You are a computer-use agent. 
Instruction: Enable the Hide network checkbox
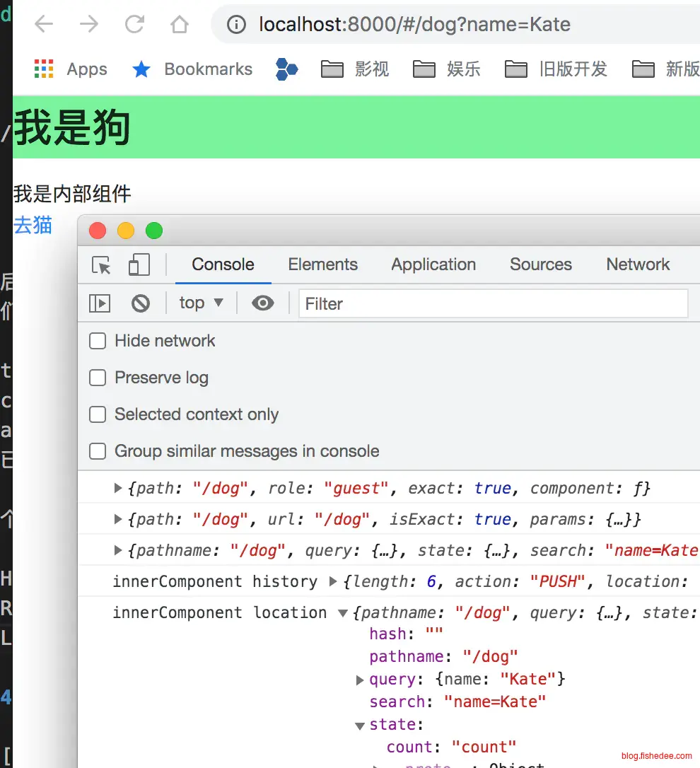pos(98,341)
